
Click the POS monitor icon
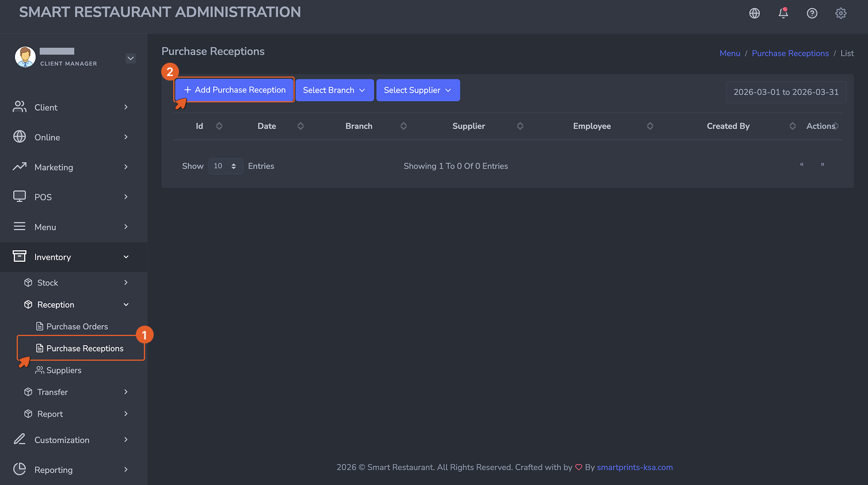click(20, 197)
